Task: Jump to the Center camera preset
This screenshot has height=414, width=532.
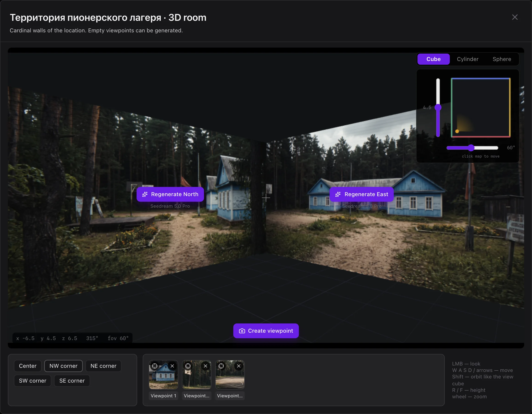Action: pos(28,366)
